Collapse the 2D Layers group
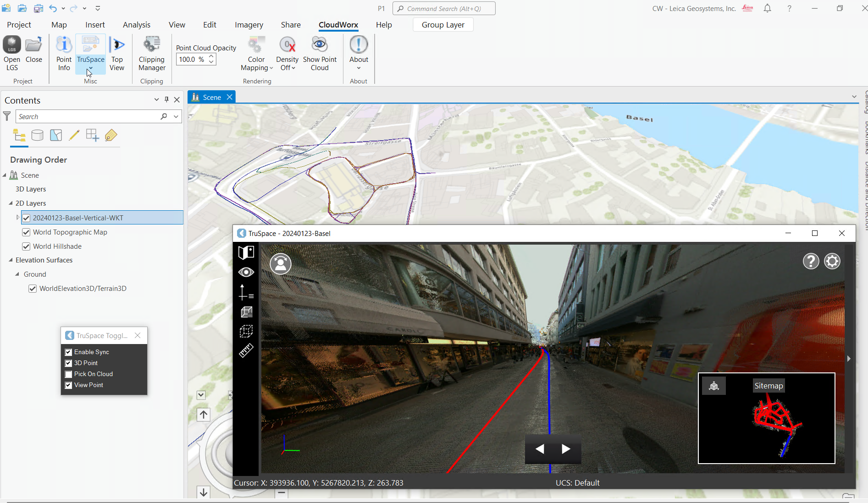 coord(11,203)
